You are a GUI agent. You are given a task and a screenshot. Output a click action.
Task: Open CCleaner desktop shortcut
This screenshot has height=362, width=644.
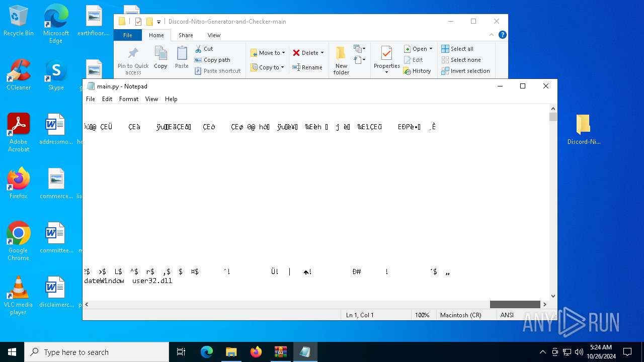click(x=19, y=75)
